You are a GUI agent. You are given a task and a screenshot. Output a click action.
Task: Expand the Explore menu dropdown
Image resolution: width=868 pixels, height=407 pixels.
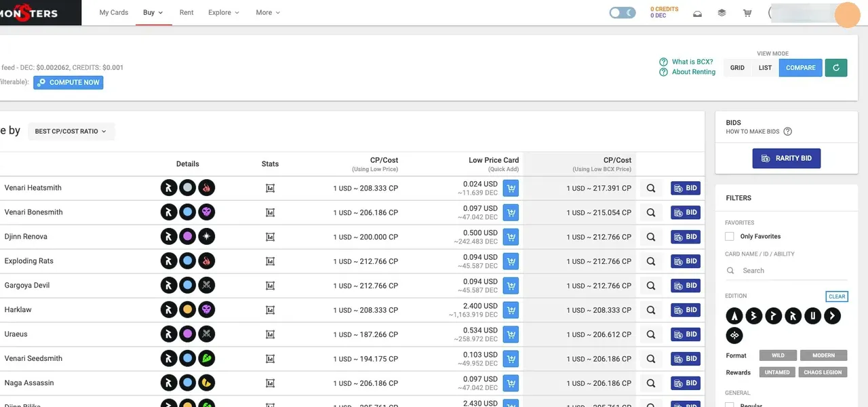tap(224, 12)
